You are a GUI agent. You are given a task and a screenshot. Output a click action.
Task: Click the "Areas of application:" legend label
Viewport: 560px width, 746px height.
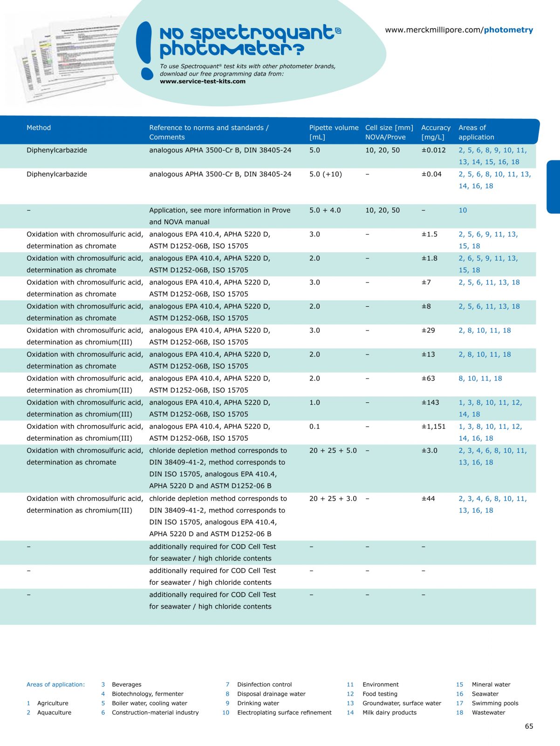[56, 684]
